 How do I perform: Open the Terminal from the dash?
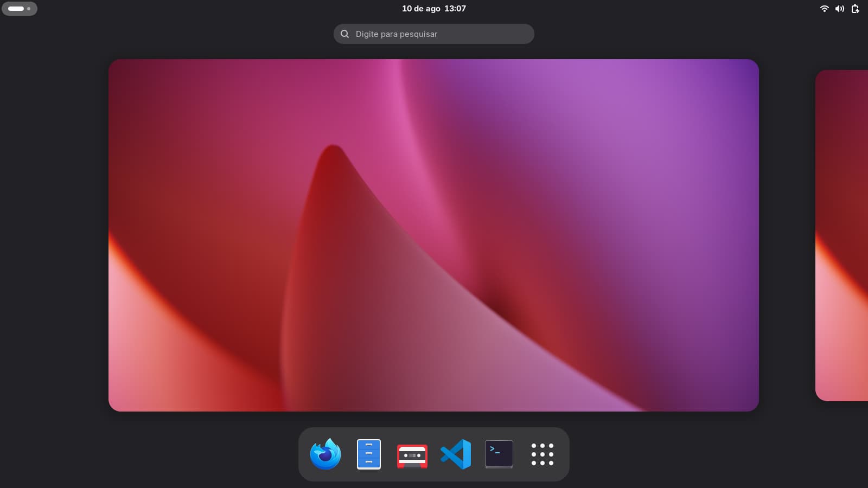pyautogui.click(x=499, y=454)
